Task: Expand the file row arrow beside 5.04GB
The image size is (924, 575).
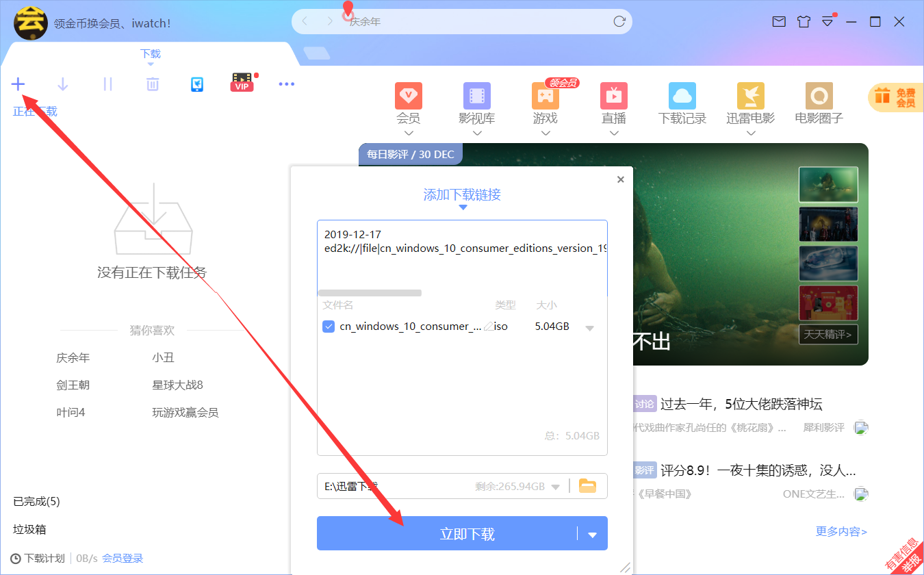Action: coord(590,328)
